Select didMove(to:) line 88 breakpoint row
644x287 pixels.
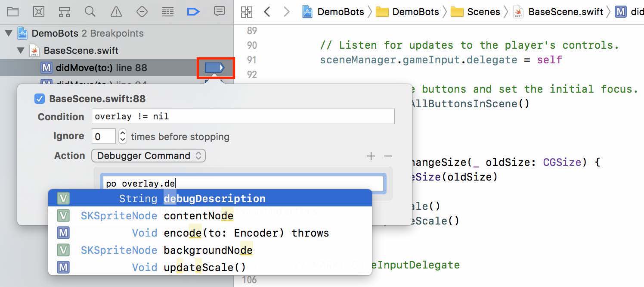[x=117, y=68]
